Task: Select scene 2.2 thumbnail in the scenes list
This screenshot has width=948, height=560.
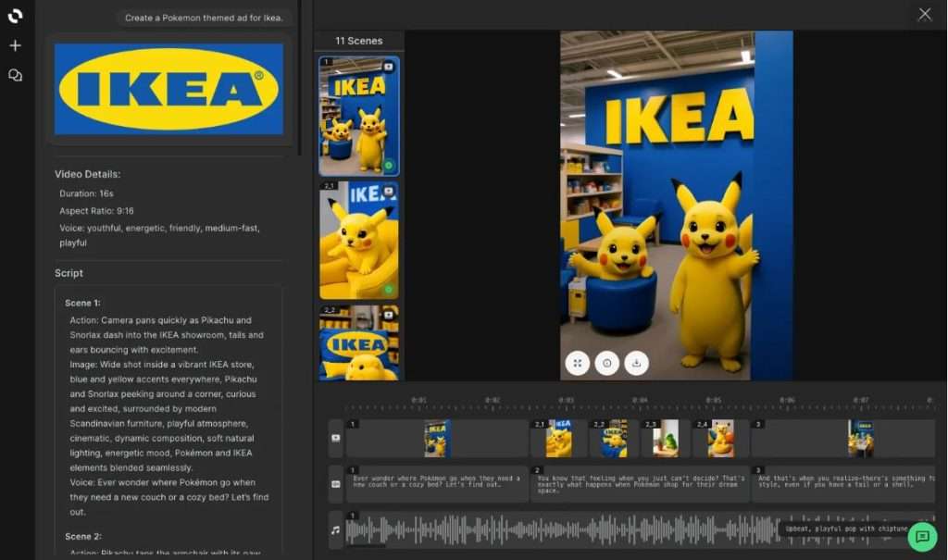Action: (359, 342)
